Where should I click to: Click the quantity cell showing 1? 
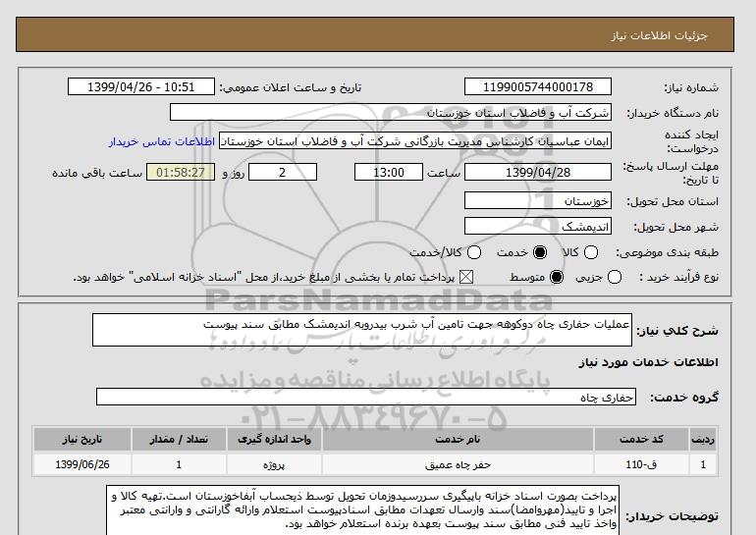click(179, 464)
